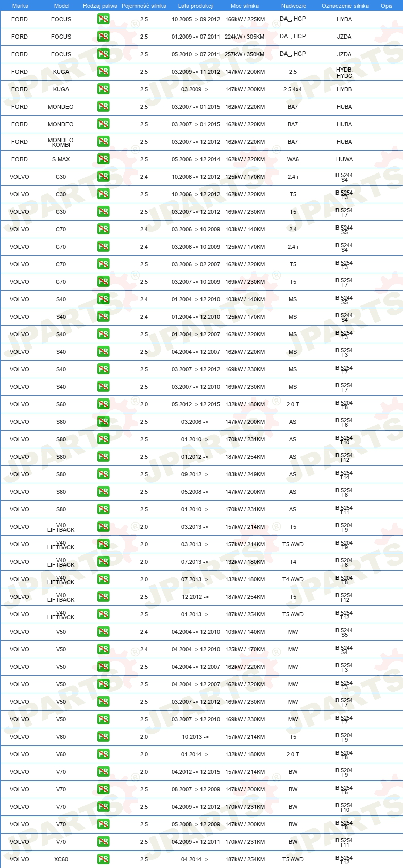
Task: Click the Lata produkcji column header
Action: (x=196, y=6)
